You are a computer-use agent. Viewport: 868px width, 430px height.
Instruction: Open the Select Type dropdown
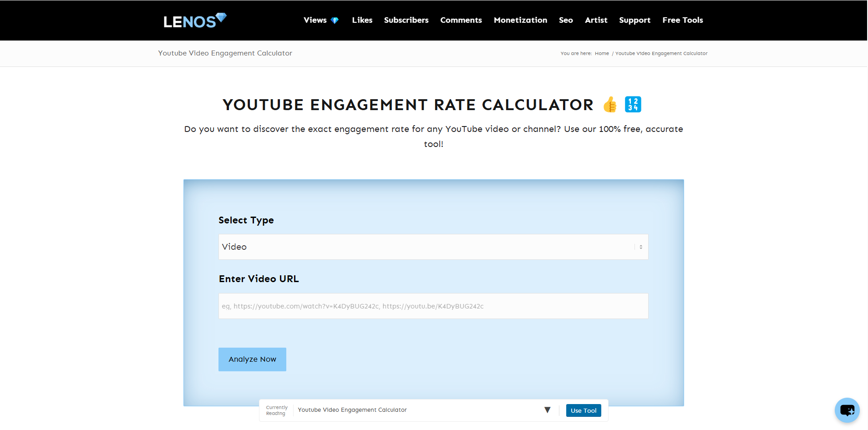point(433,247)
